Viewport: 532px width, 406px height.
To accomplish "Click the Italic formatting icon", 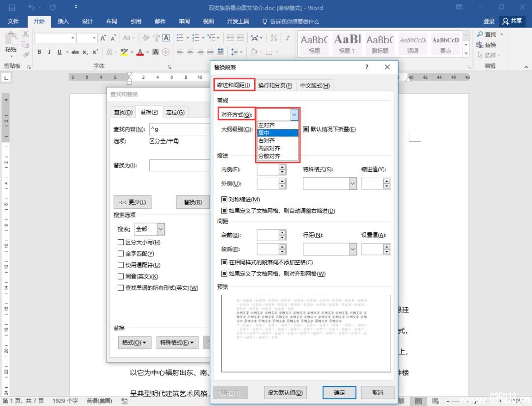I will pos(49,52).
